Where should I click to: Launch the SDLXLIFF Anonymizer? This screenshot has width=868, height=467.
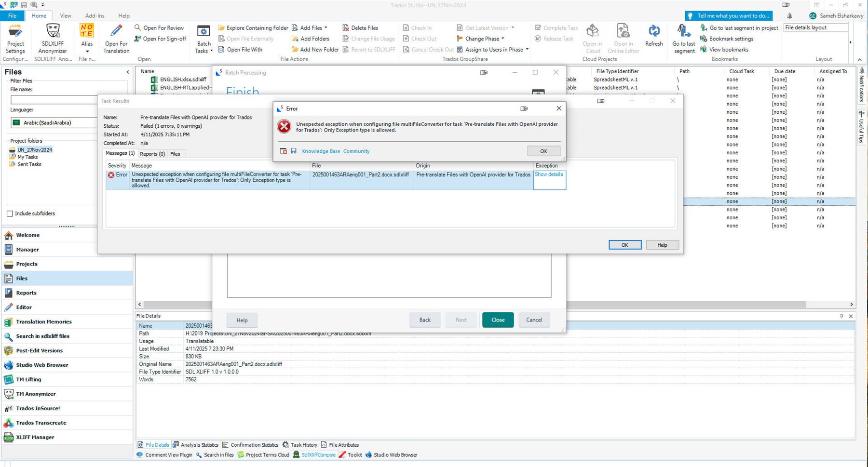[x=52, y=39]
